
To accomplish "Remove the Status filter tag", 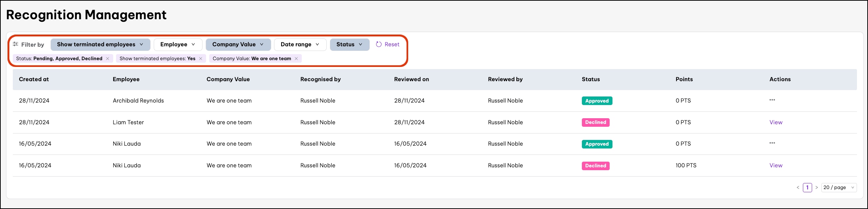I will coord(107,59).
